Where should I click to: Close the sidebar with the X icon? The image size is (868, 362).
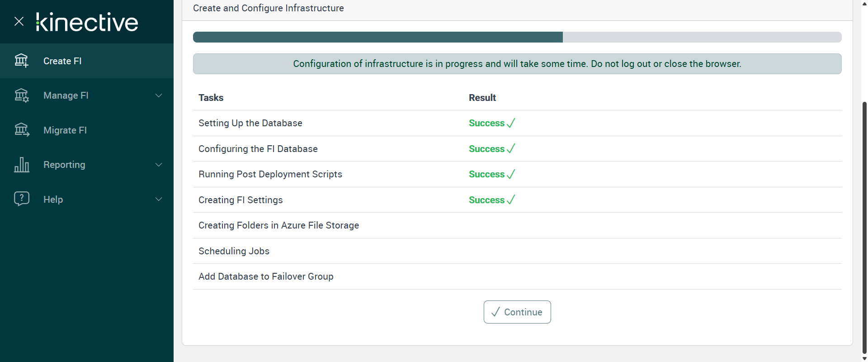click(19, 21)
